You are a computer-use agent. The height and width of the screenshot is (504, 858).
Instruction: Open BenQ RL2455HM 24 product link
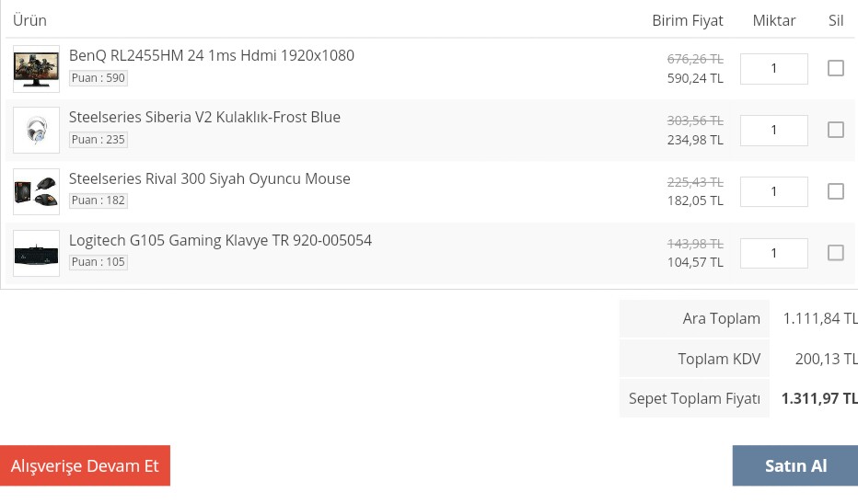tap(212, 56)
